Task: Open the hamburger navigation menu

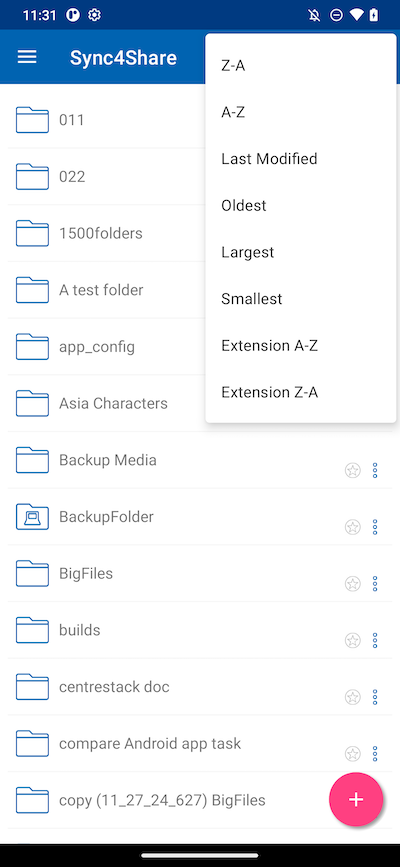Action: pos(27,57)
